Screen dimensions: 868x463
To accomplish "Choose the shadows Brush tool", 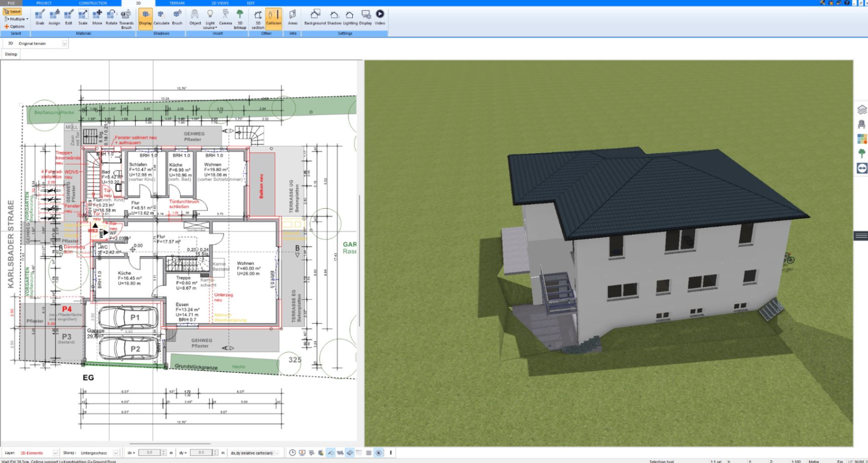I will (x=177, y=18).
